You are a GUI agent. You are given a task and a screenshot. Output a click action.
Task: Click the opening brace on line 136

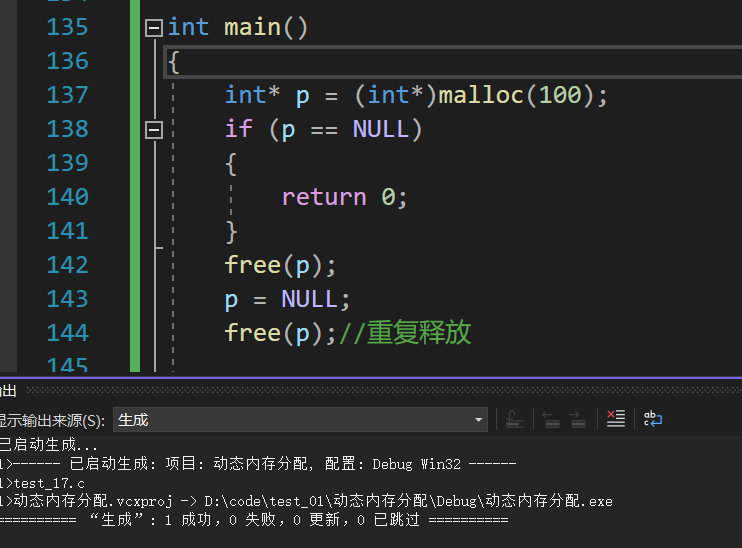tap(174, 62)
